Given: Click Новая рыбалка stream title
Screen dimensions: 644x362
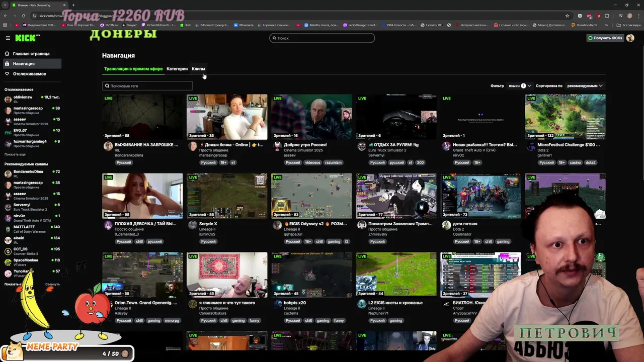Looking at the screenshot, I should point(485,145).
